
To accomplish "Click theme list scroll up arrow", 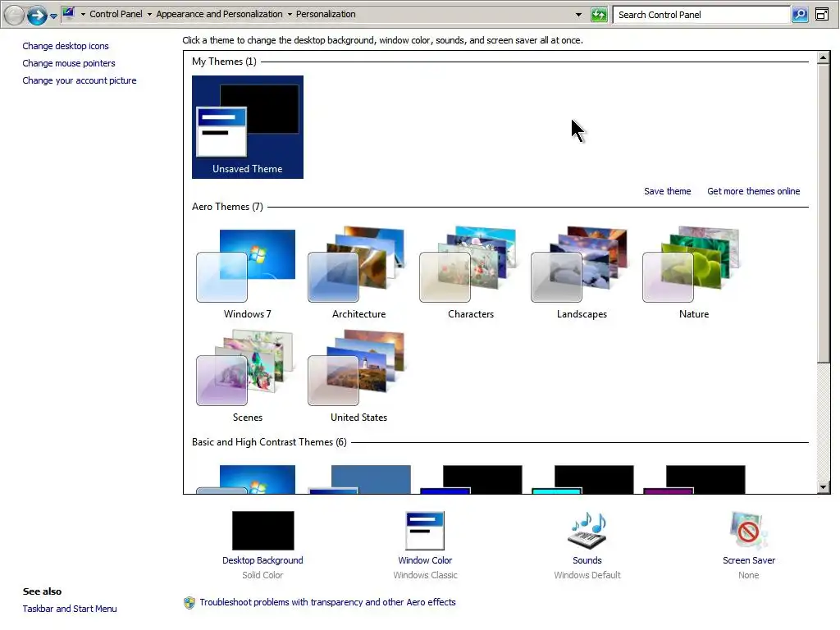I will click(824, 57).
